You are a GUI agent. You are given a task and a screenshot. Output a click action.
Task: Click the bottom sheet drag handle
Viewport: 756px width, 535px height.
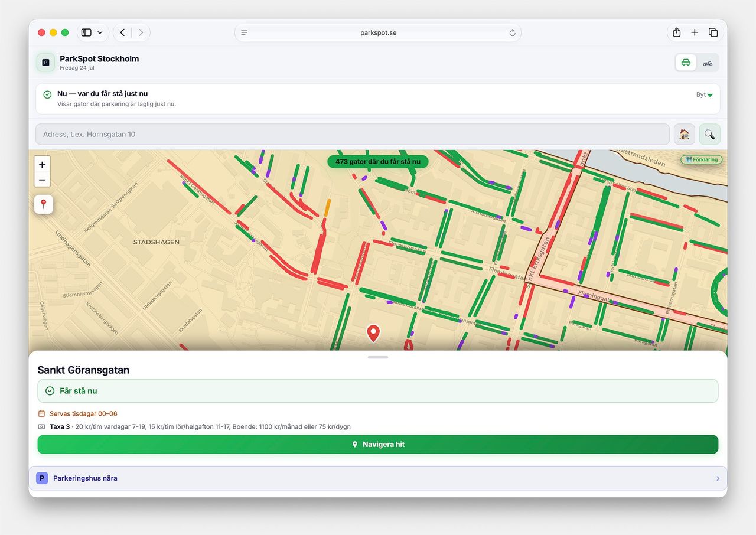[378, 357]
